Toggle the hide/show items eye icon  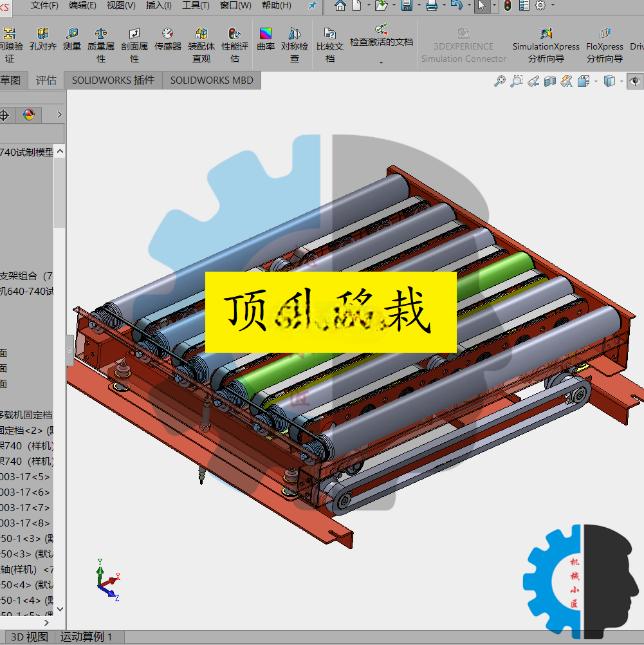(x=634, y=81)
